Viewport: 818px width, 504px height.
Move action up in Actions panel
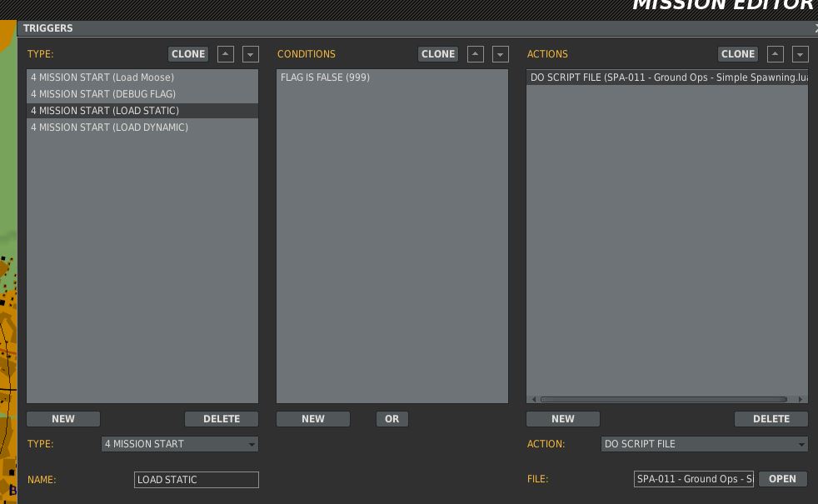[776, 54]
